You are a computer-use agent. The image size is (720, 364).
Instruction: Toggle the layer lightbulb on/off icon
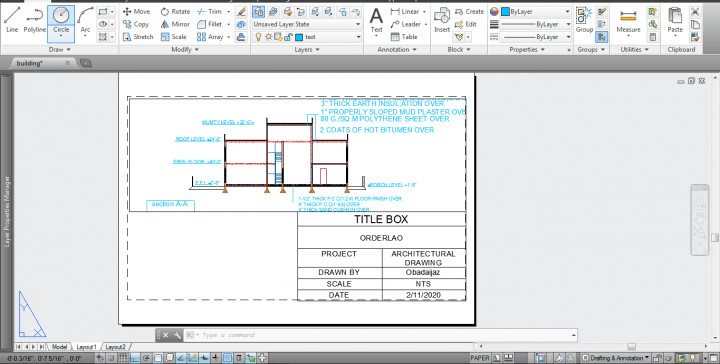click(x=259, y=37)
